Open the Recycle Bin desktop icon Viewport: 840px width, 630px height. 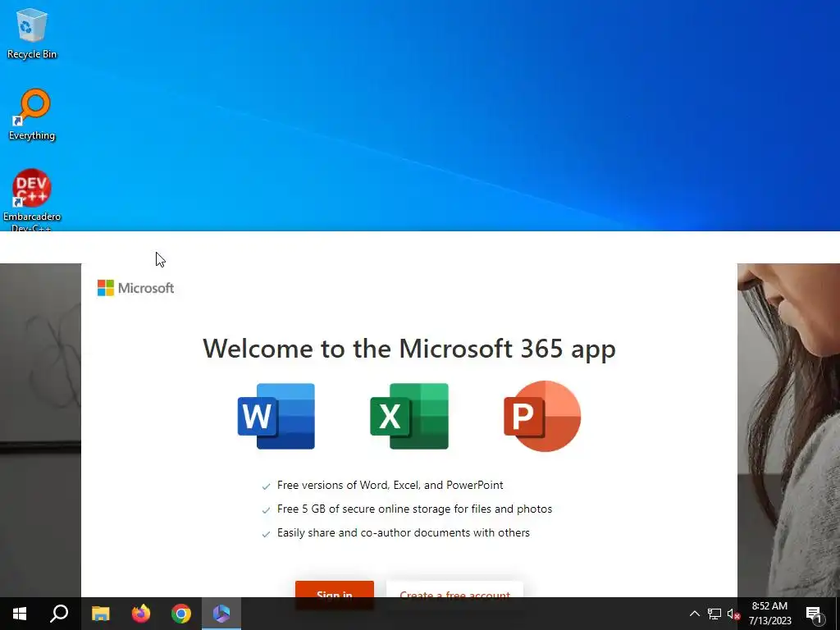click(x=32, y=33)
